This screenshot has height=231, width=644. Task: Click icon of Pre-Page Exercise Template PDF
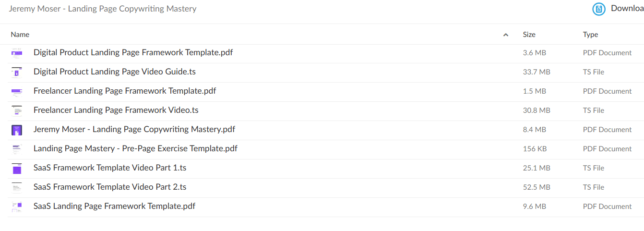tap(17, 149)
